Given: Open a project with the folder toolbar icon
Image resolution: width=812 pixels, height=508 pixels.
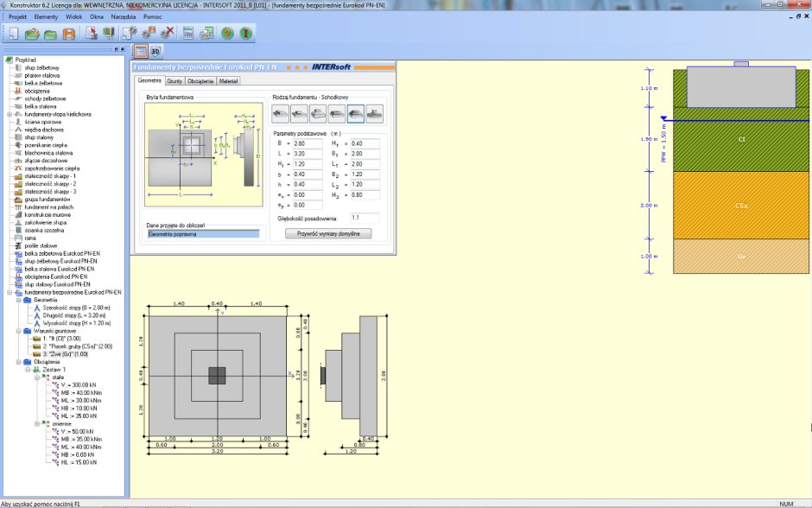Looking at the screenshot, I should click(31, 35).
